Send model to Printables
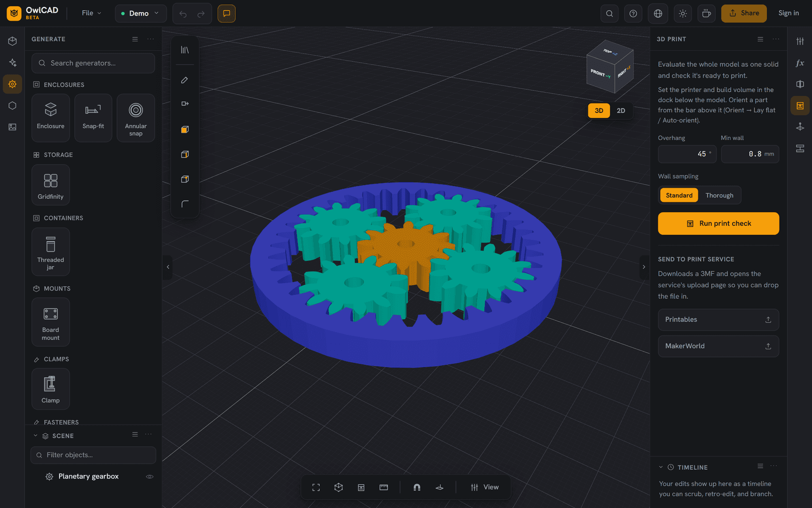This screenshot has height=508, width=812. tap(718, 320)
